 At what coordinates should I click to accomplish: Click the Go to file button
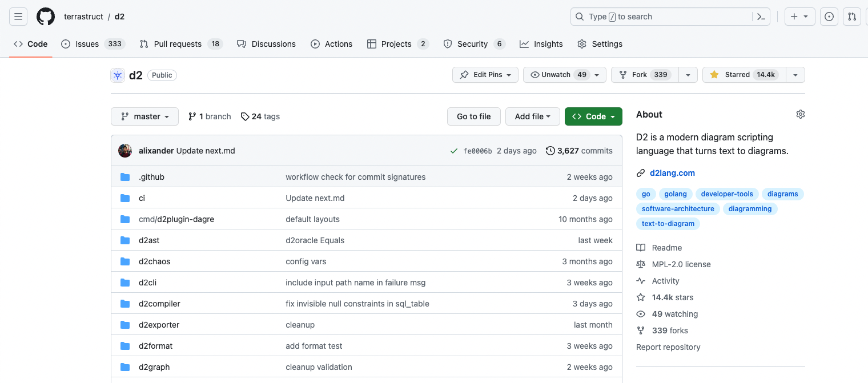pyautogui.click(x=473, y=116)
